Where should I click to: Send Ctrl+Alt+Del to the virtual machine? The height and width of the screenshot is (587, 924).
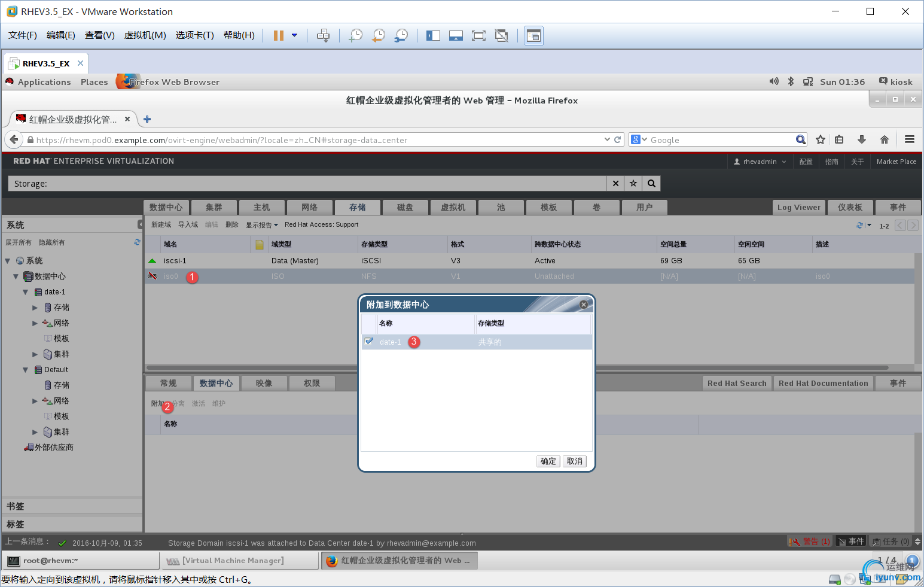(323, 35)
